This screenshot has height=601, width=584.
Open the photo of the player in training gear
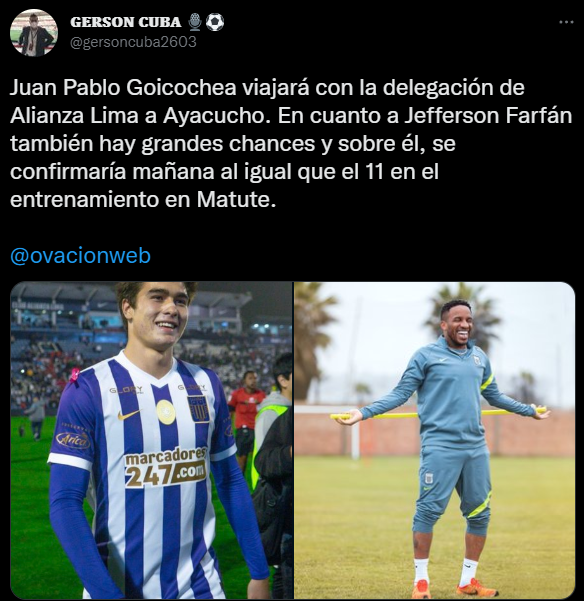pos(434,440)
